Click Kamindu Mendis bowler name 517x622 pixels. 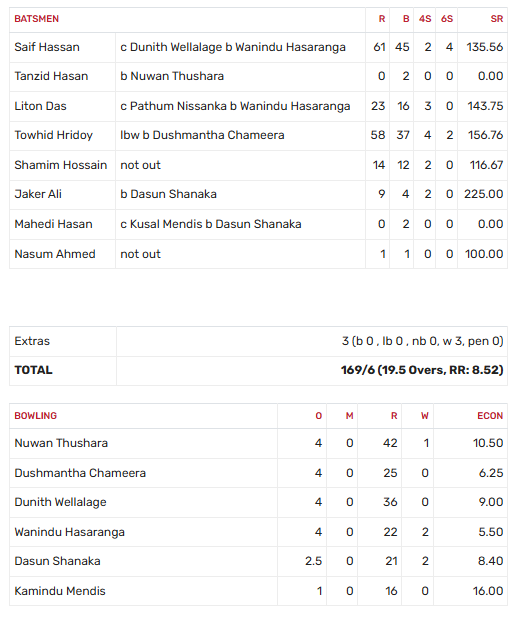click(x=60, y=591)
